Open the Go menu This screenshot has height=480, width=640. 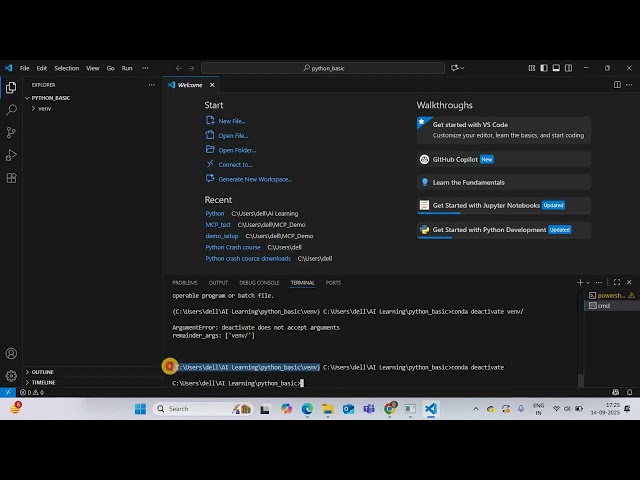pyautogui.click(x=111, y=68)
